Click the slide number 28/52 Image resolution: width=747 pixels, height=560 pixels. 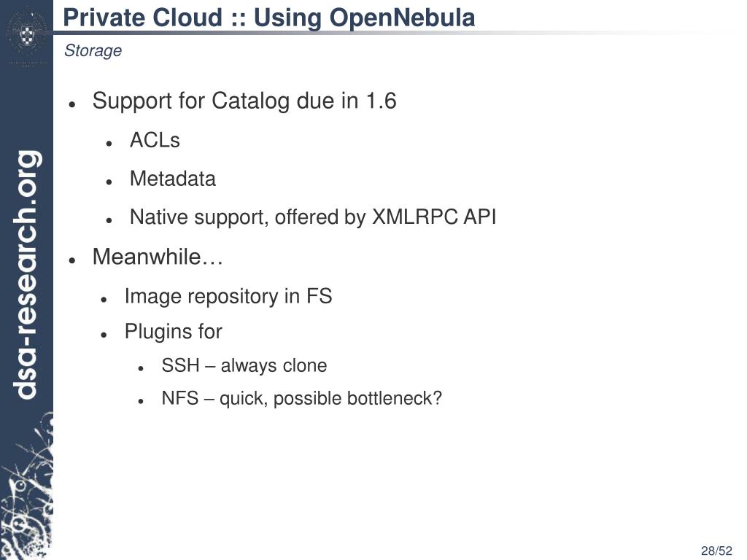point(716,551)
